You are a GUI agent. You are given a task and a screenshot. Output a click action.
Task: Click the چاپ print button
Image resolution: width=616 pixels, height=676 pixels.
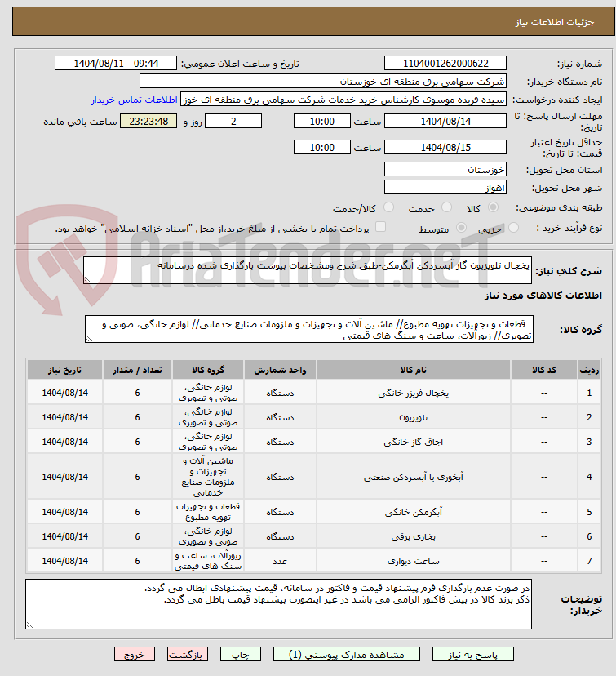pos(241,654)
